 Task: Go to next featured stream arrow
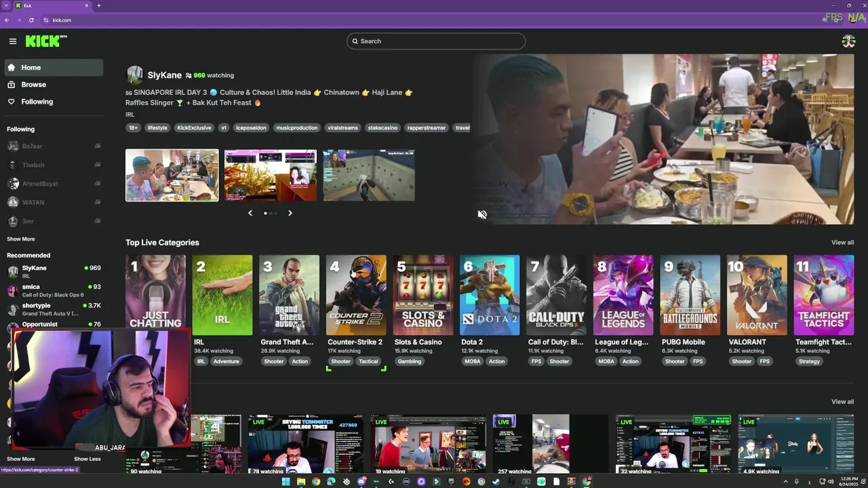coord(290,213)
